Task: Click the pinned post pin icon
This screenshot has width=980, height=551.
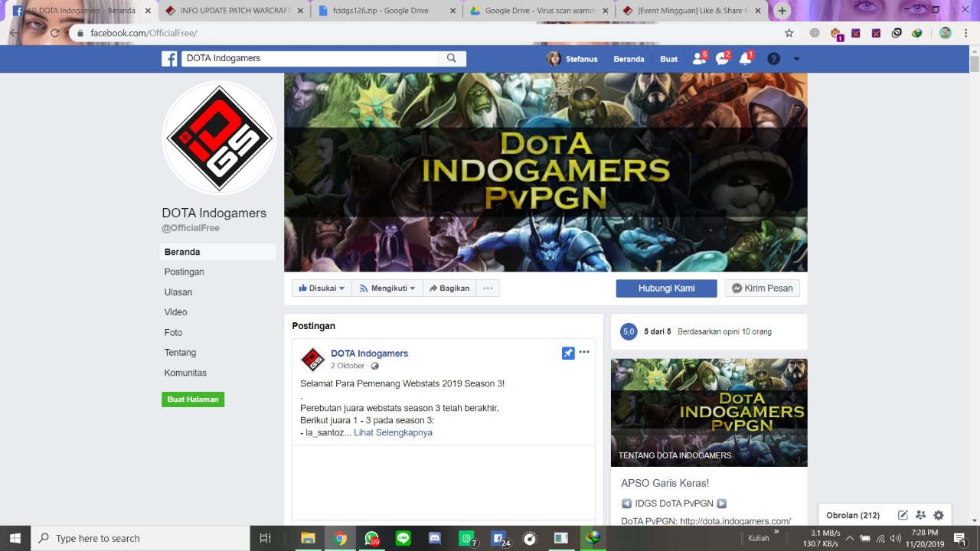Action: point(568,353)
